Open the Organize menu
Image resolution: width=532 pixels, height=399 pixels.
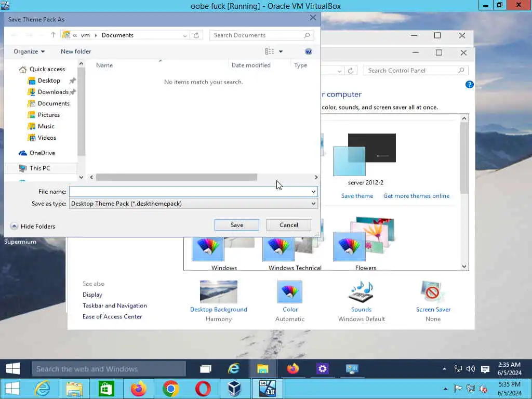(x=29, y=51)
